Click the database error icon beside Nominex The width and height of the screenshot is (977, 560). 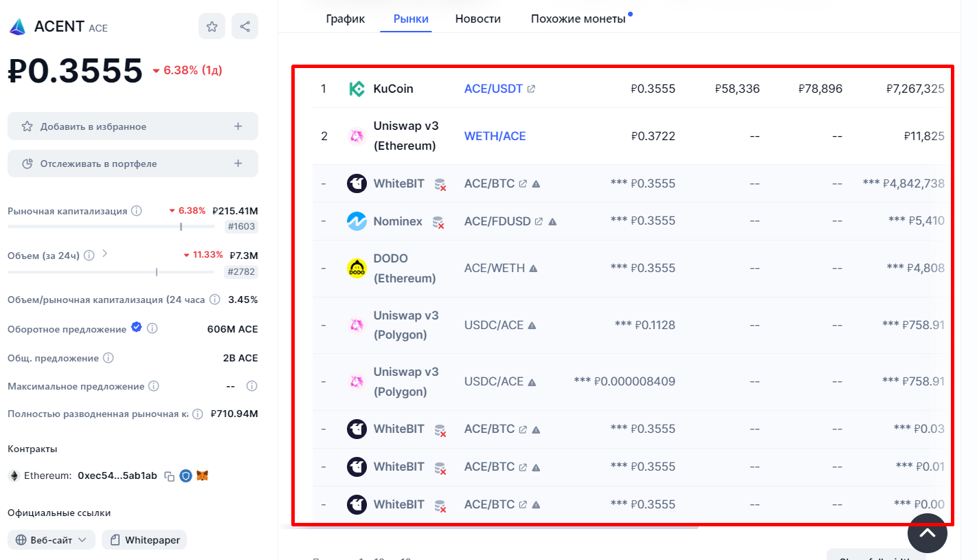coord(438,222)
